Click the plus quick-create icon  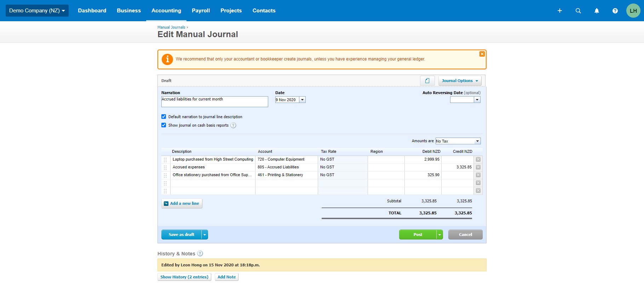[560, 11]
